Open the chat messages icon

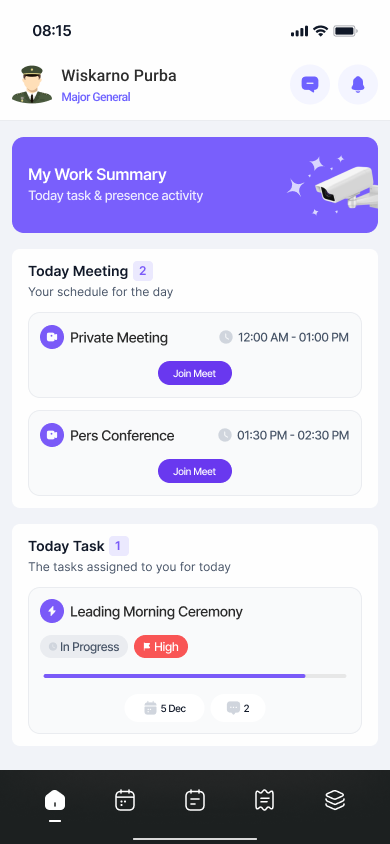(x=310, y=85)
